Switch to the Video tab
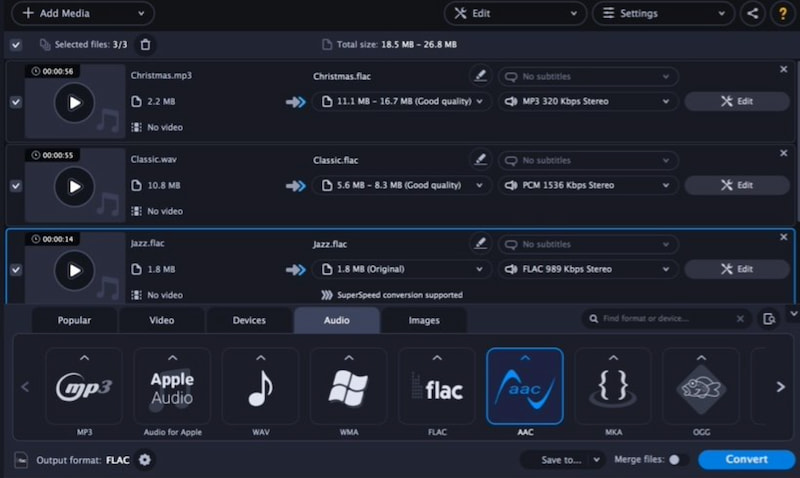Viewport: 800px width, 478px height. click(x=162, y=320)
